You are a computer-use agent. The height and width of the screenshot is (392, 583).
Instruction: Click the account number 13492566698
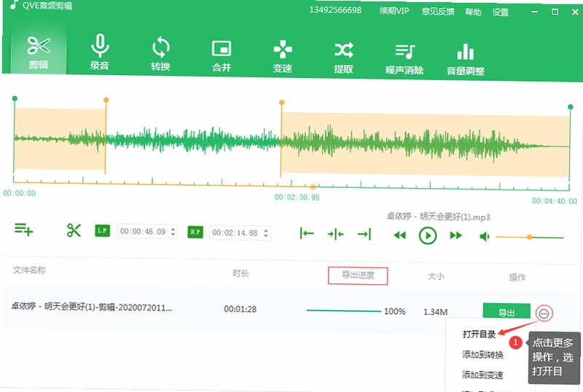coord(335,10)
